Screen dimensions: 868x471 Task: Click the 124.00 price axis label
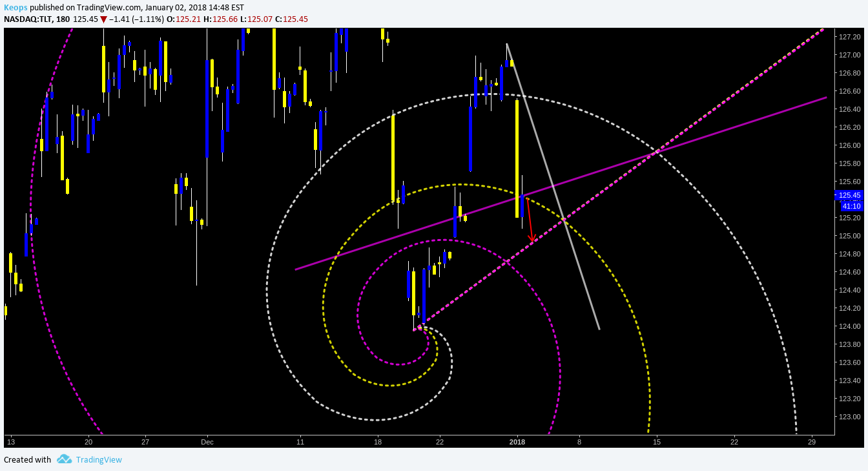[849, 326]
